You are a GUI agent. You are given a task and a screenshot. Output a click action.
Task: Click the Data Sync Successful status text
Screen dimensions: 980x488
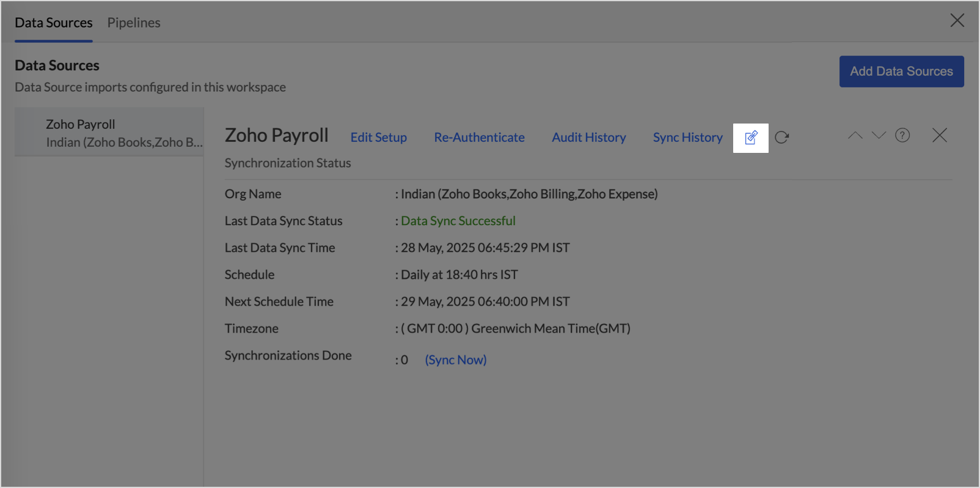[458, 221]
